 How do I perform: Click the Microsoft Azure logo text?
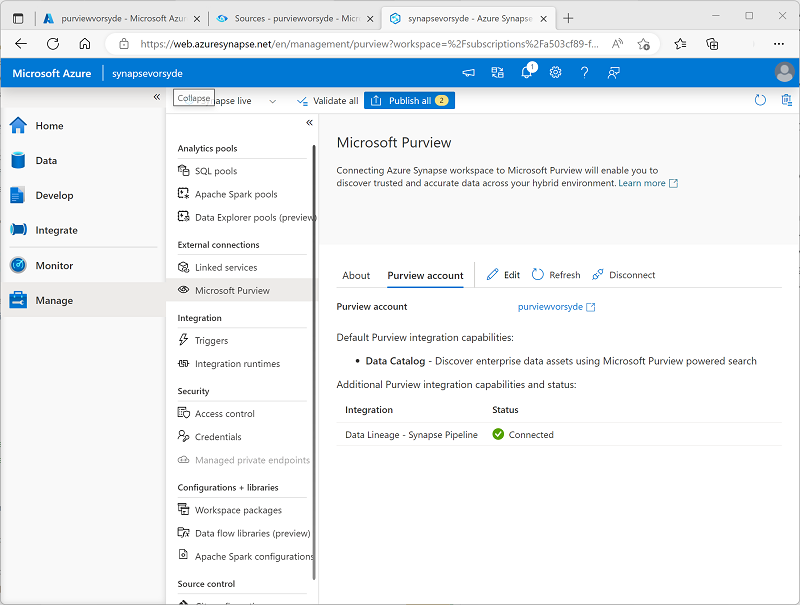[52, 73]
